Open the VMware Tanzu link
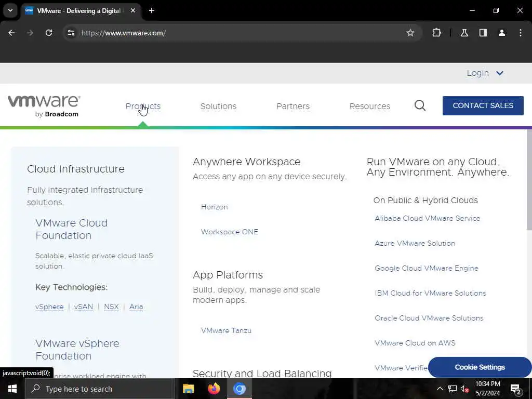This screenshot has width=532, height=399. click(226, 330)
